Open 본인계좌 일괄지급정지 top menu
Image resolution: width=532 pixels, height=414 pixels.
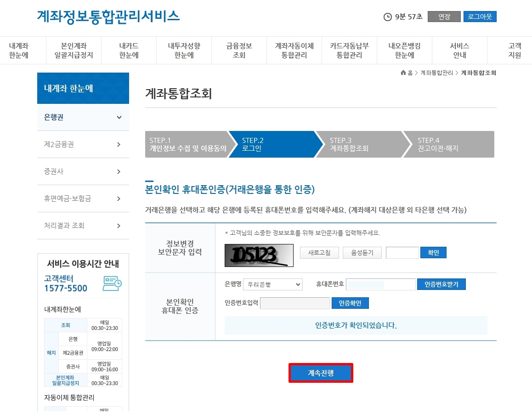(x=74, y=50)
